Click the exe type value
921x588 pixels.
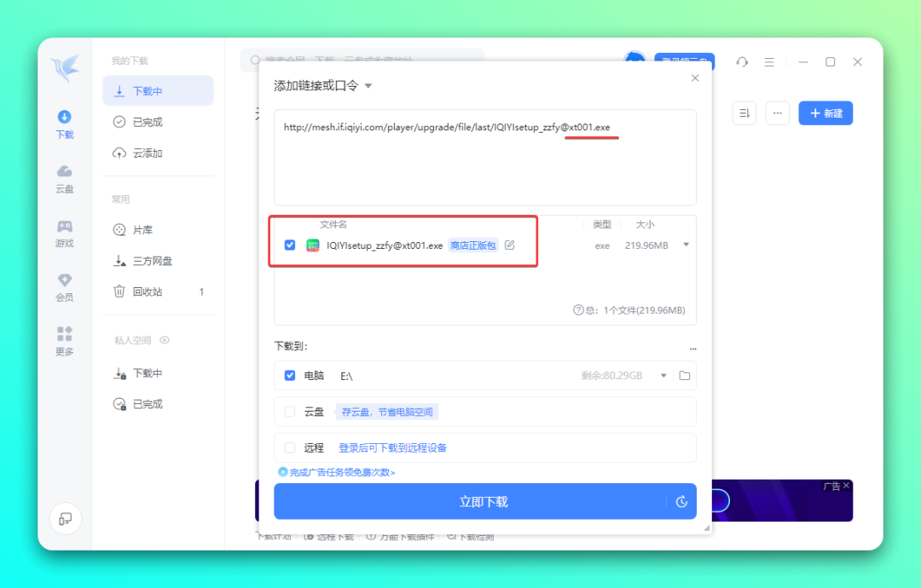(x=602, y=246)
